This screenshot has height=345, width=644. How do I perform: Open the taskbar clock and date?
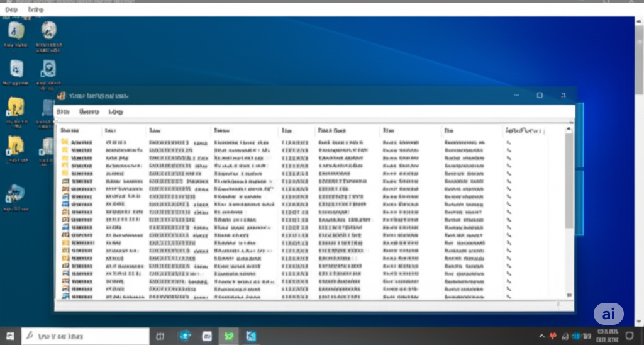[608, 336]
